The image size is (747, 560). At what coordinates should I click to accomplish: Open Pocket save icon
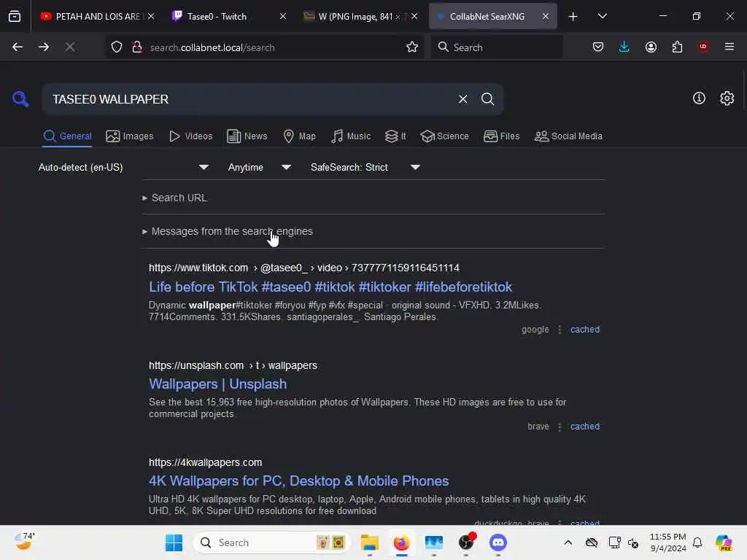pos(598,47)
